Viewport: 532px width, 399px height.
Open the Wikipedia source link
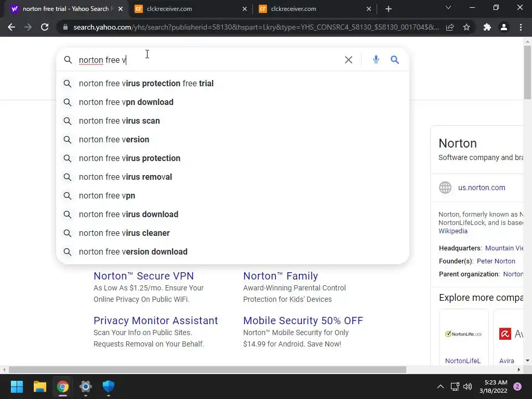(453, 231)
